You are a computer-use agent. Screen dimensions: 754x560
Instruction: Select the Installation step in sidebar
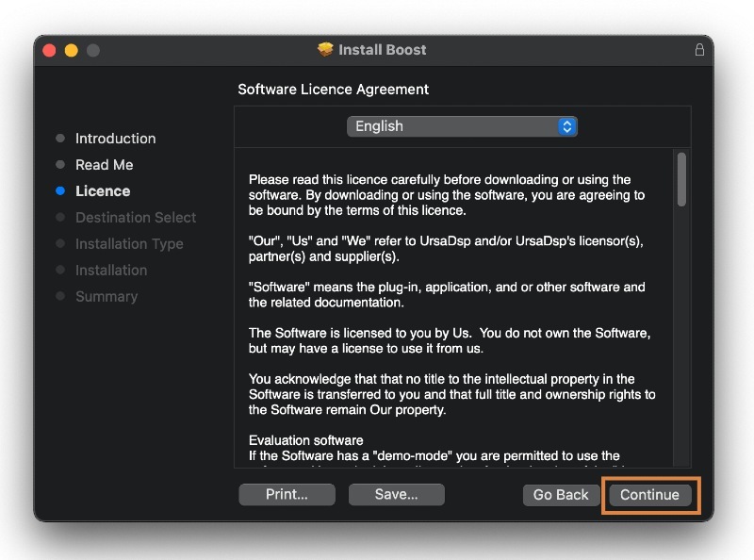click(111, 271)
